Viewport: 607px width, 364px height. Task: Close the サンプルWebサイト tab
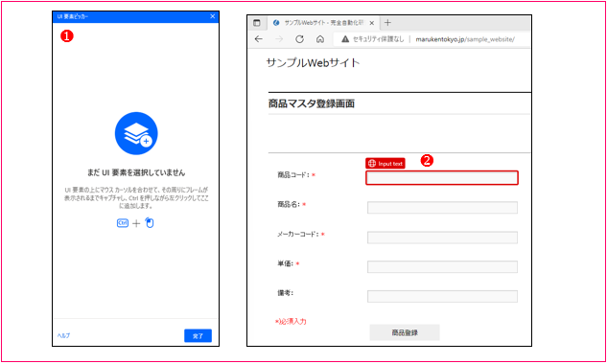click(372, 23)
